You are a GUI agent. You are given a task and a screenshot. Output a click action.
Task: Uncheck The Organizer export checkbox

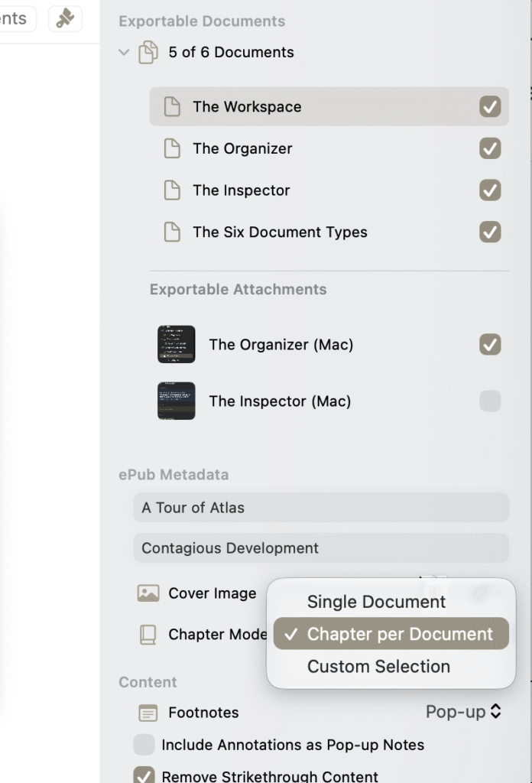click(x=490, y=148)
